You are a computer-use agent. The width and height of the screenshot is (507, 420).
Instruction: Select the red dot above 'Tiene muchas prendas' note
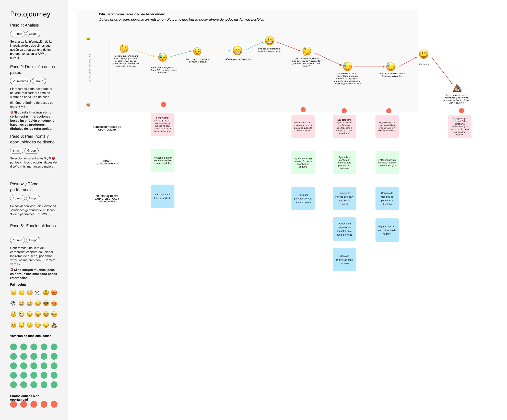(163, 105)
